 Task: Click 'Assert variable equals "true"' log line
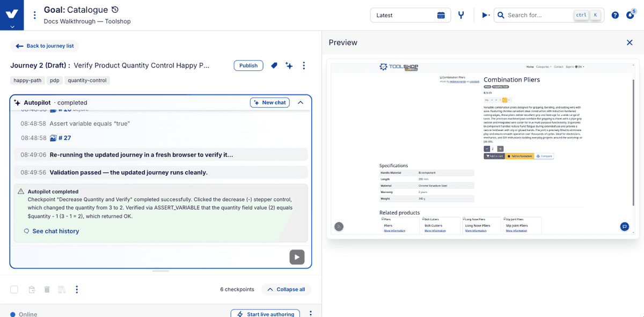pos(90,123)
